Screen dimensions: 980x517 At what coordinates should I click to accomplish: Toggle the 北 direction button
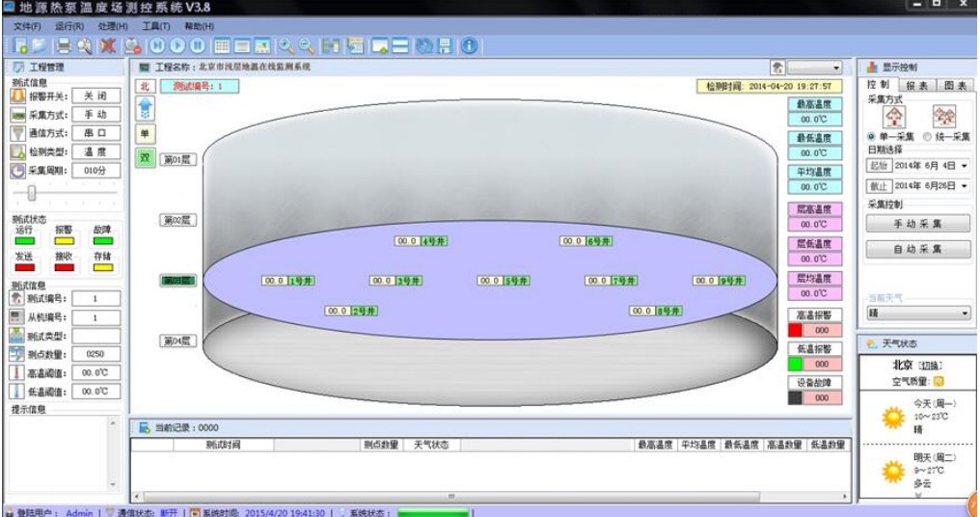(145, 86)
